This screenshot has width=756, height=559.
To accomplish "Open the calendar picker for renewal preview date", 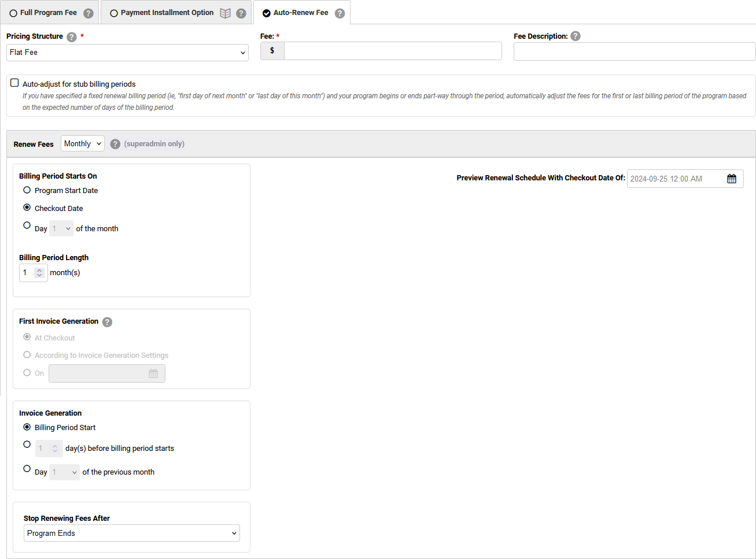I will coord(732,179).
